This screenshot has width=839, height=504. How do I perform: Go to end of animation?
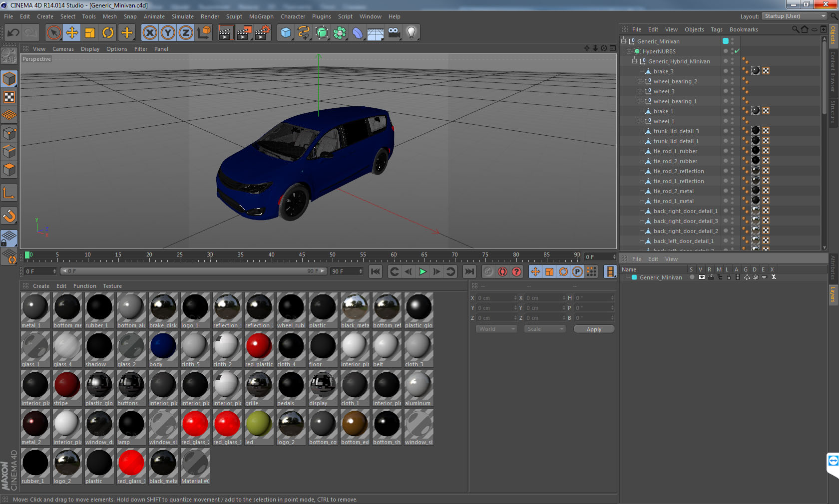469,271
